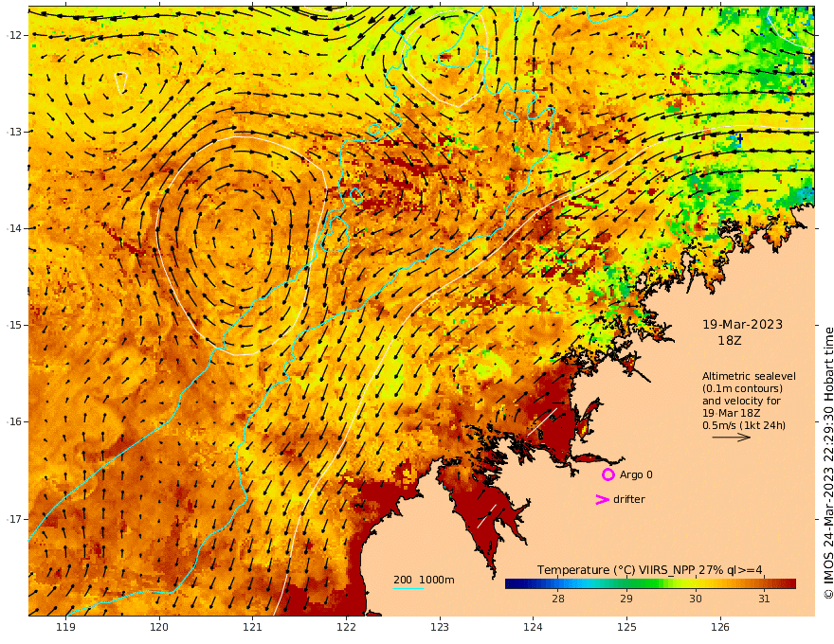Click latitude axis label '-17'

tap(14, 519)
